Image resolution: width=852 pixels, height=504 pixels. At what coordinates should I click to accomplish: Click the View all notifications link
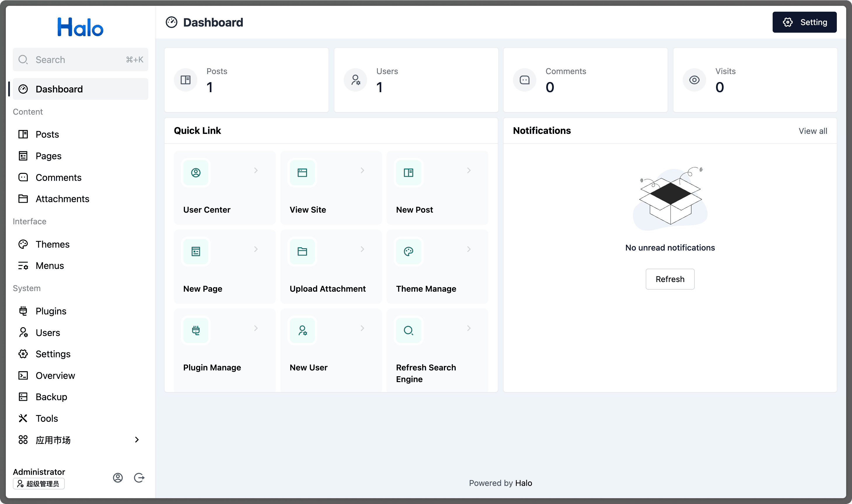(813, 130)
